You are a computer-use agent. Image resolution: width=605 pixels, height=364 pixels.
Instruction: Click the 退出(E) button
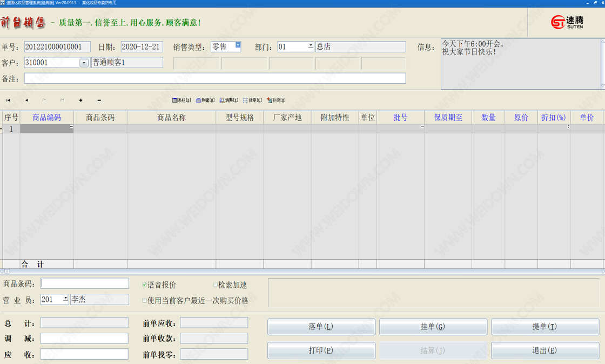pos(545,350)
